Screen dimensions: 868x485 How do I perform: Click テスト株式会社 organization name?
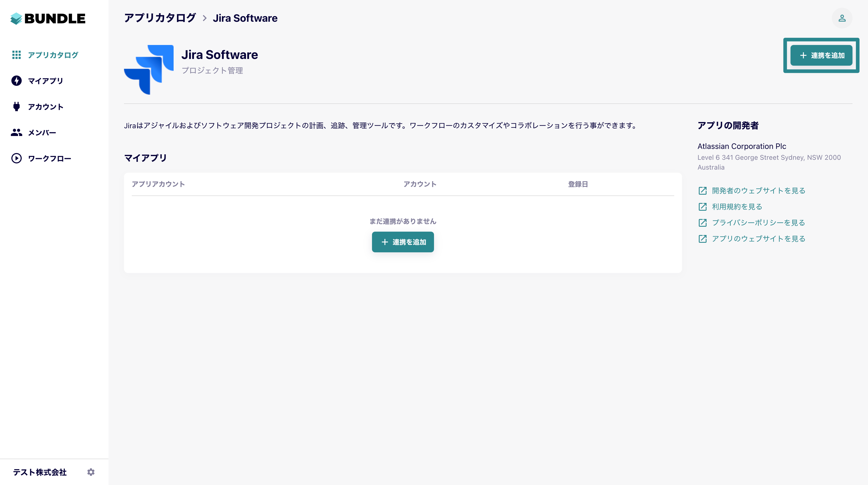point(40,472)
